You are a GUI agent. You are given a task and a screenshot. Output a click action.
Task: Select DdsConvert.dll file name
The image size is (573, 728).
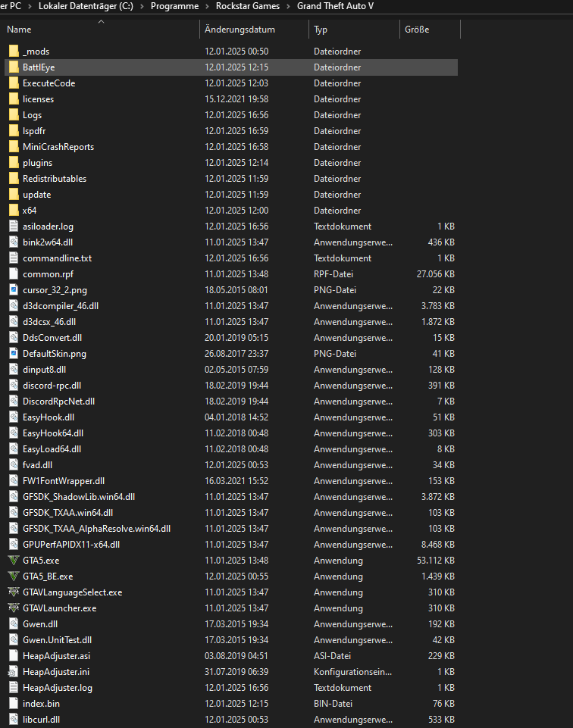(52, 338)
